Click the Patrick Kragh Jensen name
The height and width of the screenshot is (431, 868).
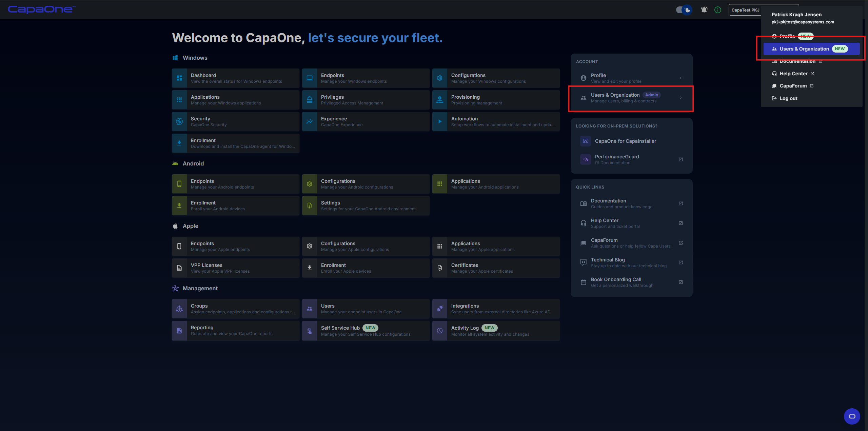point(796,15)
